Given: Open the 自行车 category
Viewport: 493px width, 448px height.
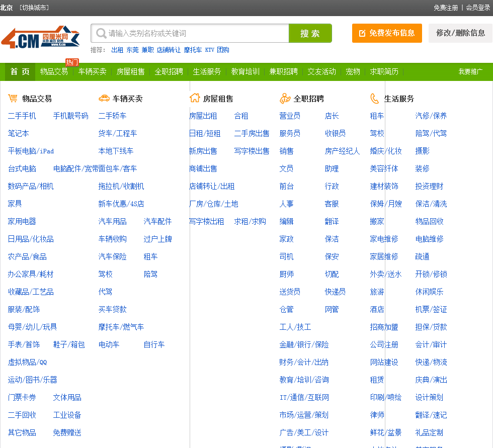Looking at the screenshot, I should tap(154, 344).
